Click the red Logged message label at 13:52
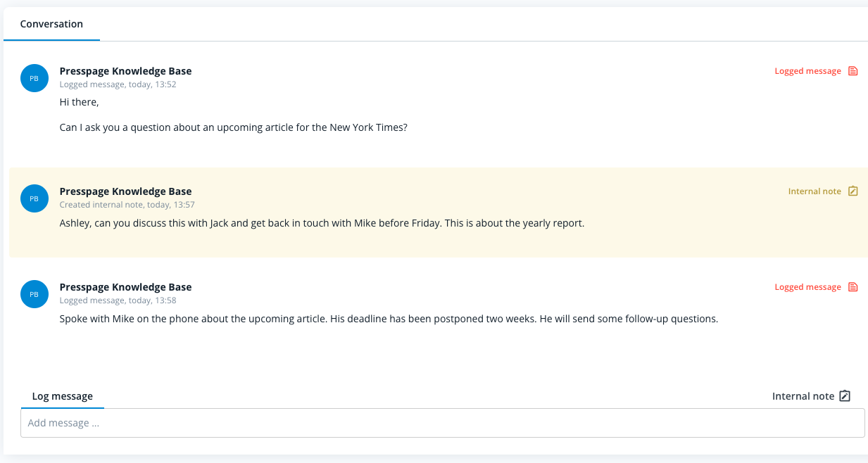This screenshot has height=463, width=868. tap(807, 71)
